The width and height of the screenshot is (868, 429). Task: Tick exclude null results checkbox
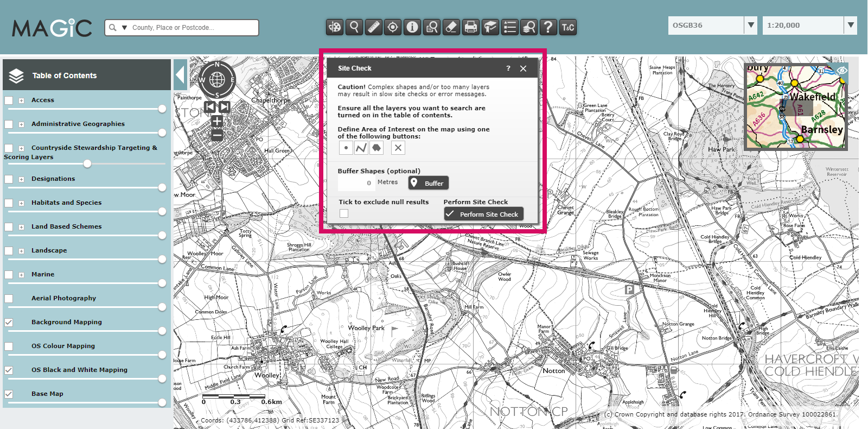(344, 213)
